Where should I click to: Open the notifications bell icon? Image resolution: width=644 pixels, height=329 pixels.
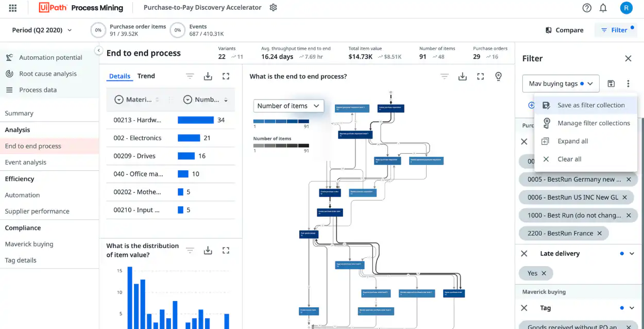pos(603,8)
